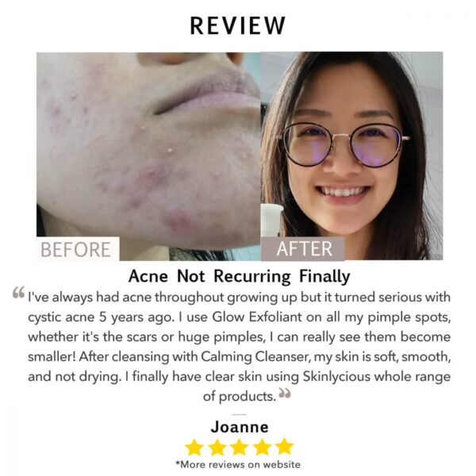The width and height of the screenshot is (476, 476).
Task: Click 'Glow Exfoliant' in the review text
Action: point(257,317)
